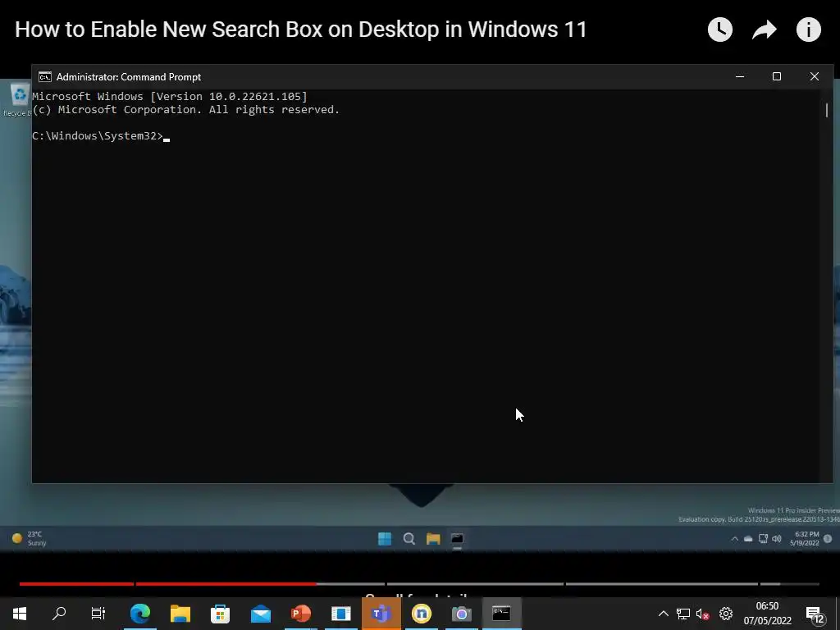This screenshot has width=840, height=630.
Task: Minimize the Administrator: Command Prompt window
Action: tap(740, 76)
